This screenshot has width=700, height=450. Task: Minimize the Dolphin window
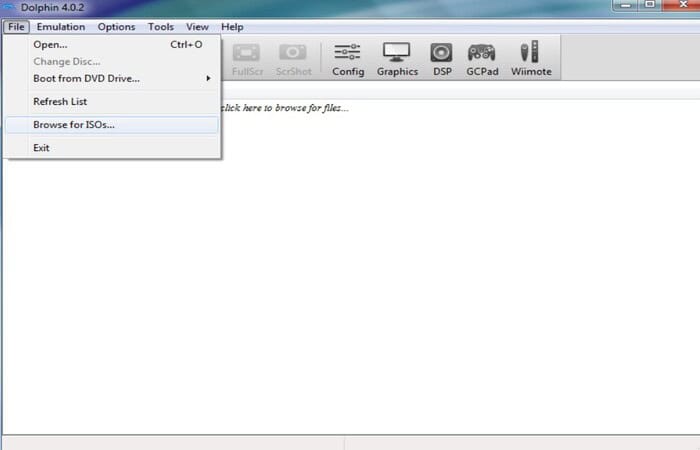point(625,5)
